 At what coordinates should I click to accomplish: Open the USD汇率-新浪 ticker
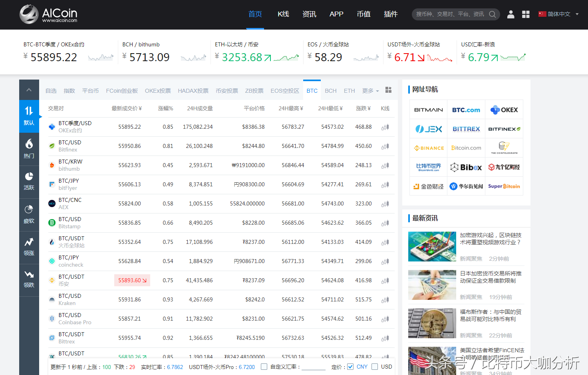point(494,53)
